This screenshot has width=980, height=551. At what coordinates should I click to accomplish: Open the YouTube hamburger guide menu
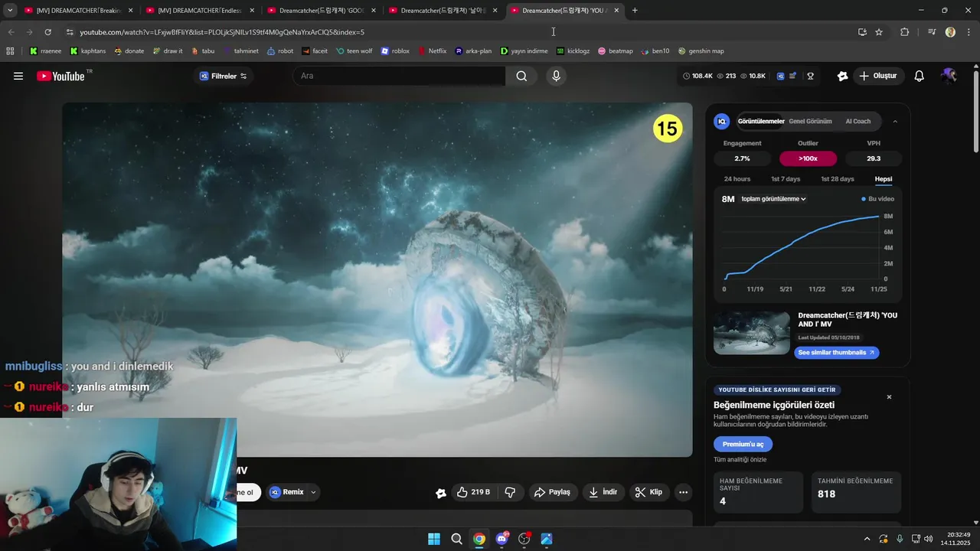[x=18, y=76]
